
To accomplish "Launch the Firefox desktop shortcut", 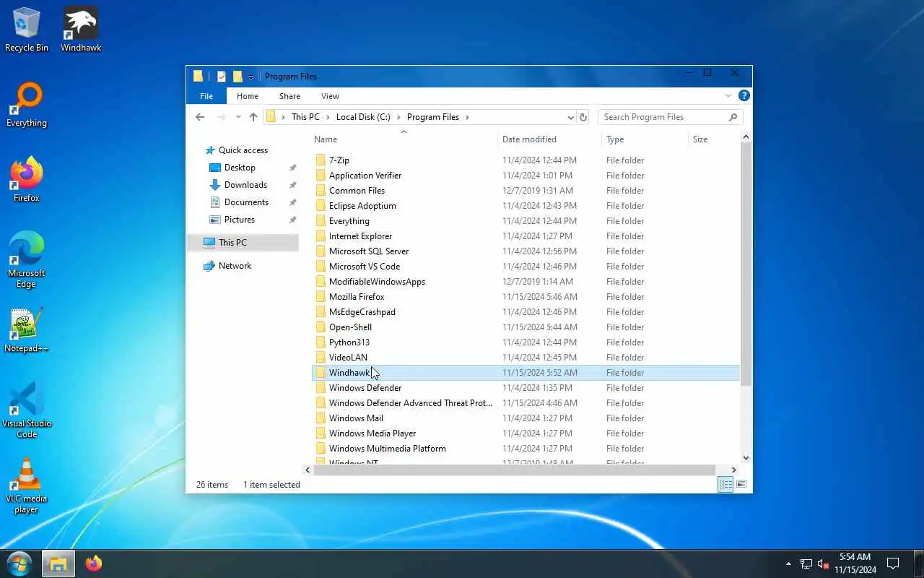I will click(x=27, y=180).
